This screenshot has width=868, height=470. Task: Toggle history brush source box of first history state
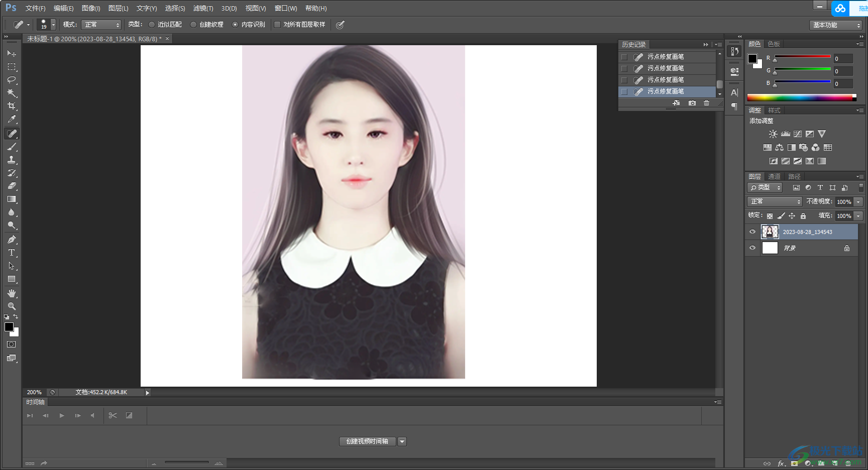pos(624,57)
